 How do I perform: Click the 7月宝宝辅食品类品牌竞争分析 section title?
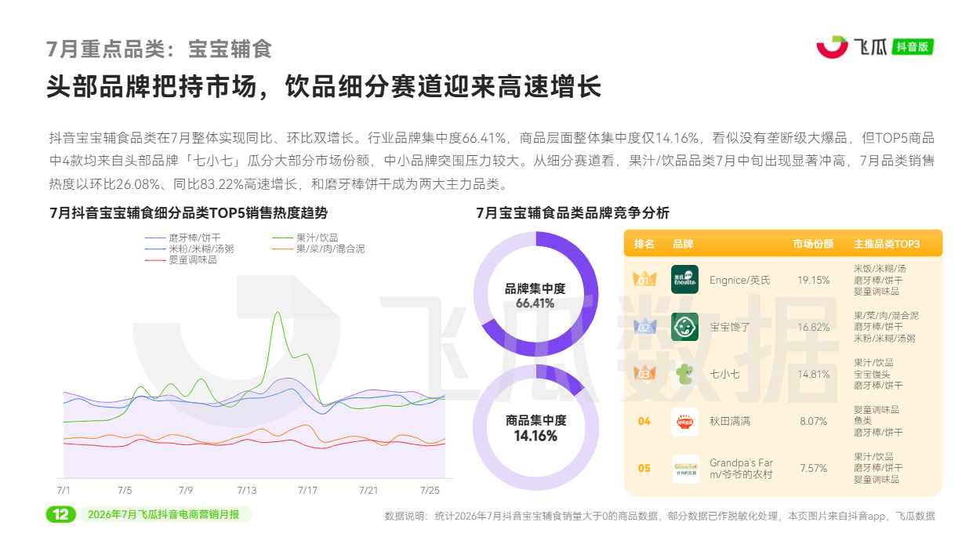click(x=572, y=212)
